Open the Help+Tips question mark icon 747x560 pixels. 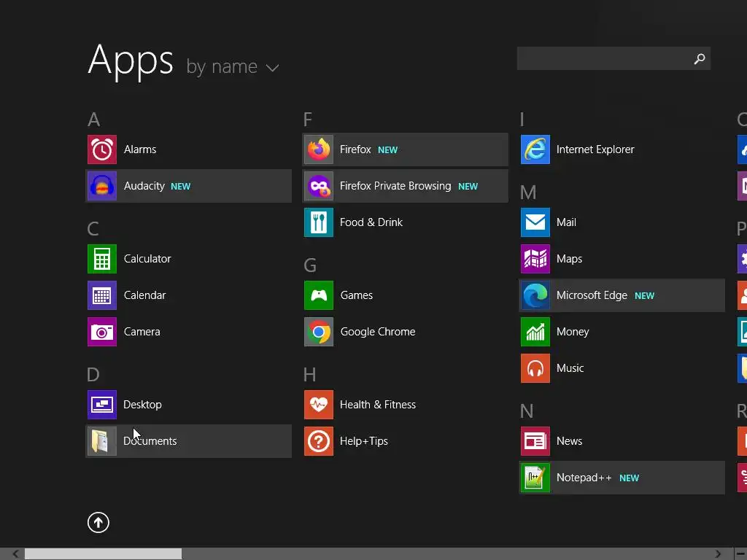[x=319, y=441]
